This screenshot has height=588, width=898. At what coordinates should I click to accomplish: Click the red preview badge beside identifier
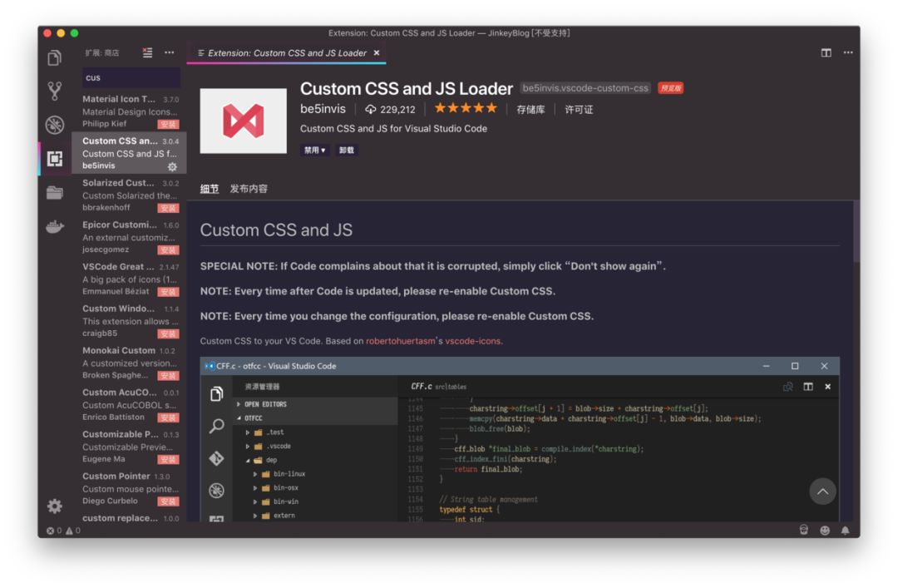click(x=671, y=87)
